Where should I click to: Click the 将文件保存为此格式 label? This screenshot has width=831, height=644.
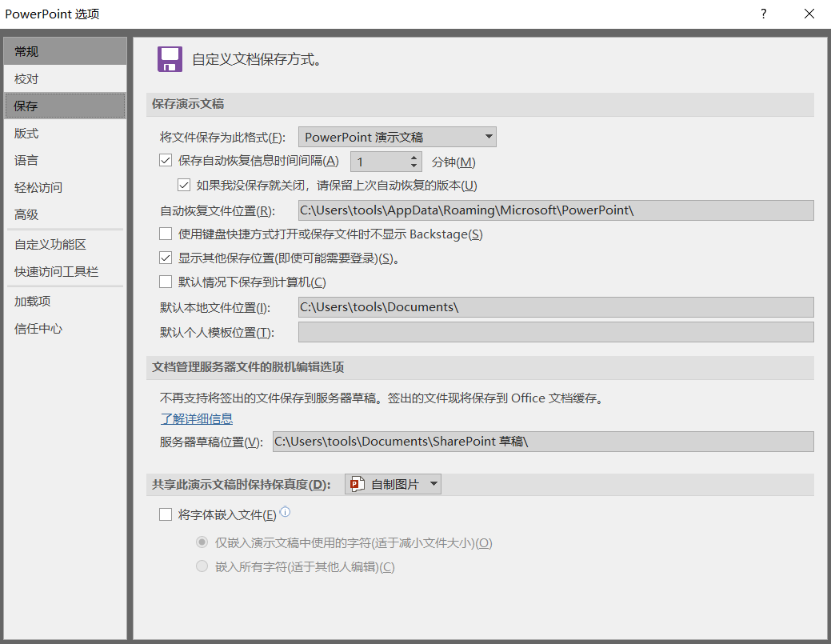[222, 138]
